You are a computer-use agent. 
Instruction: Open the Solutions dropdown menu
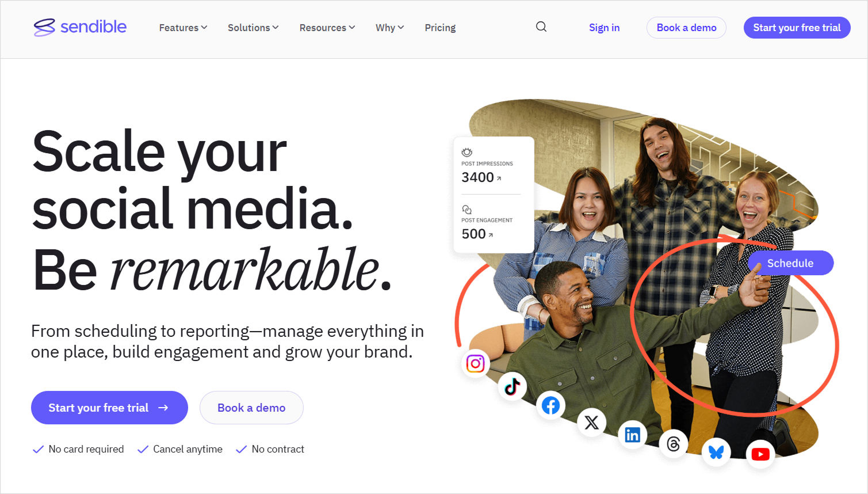(x=253, y=28)
